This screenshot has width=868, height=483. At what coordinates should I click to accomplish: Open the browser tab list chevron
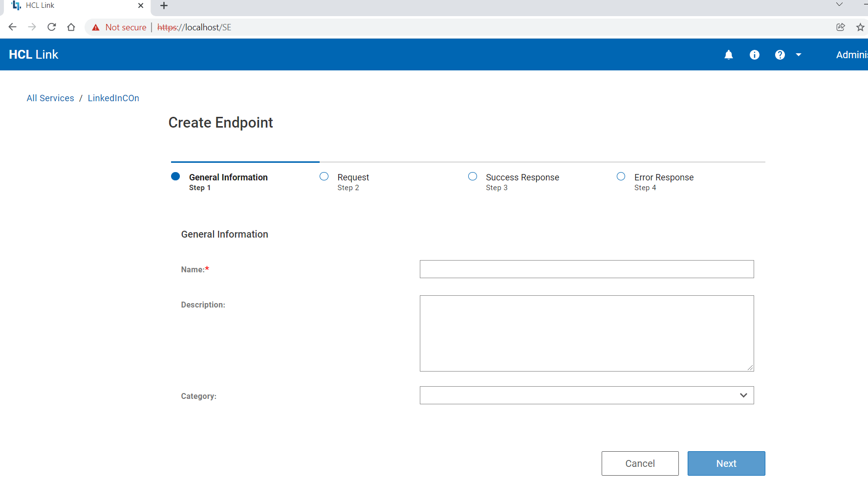tap(839, 4)
